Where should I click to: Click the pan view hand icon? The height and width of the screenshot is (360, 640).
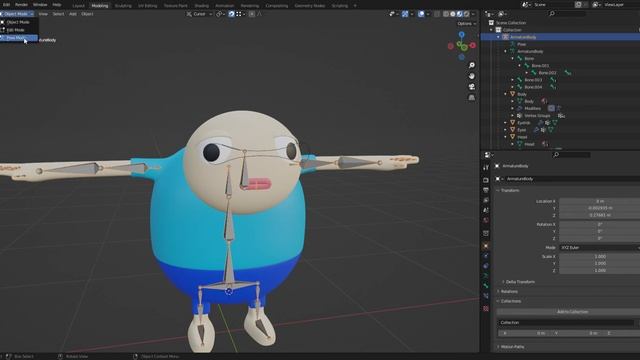click(471, 76)
